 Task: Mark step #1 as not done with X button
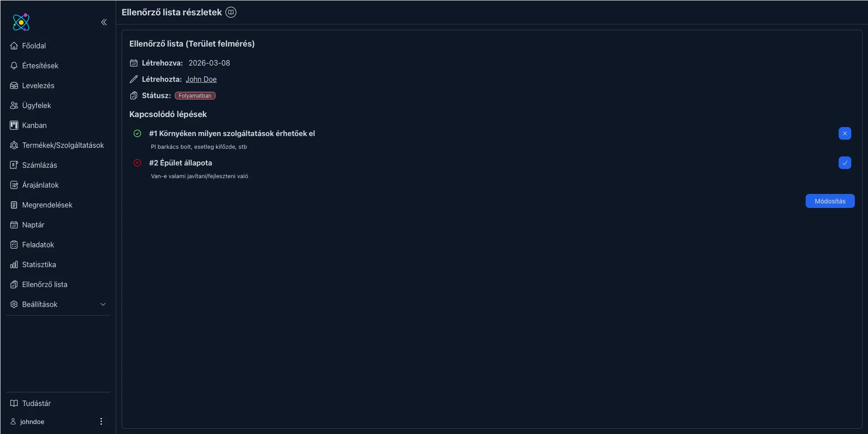tap(845, 133)
